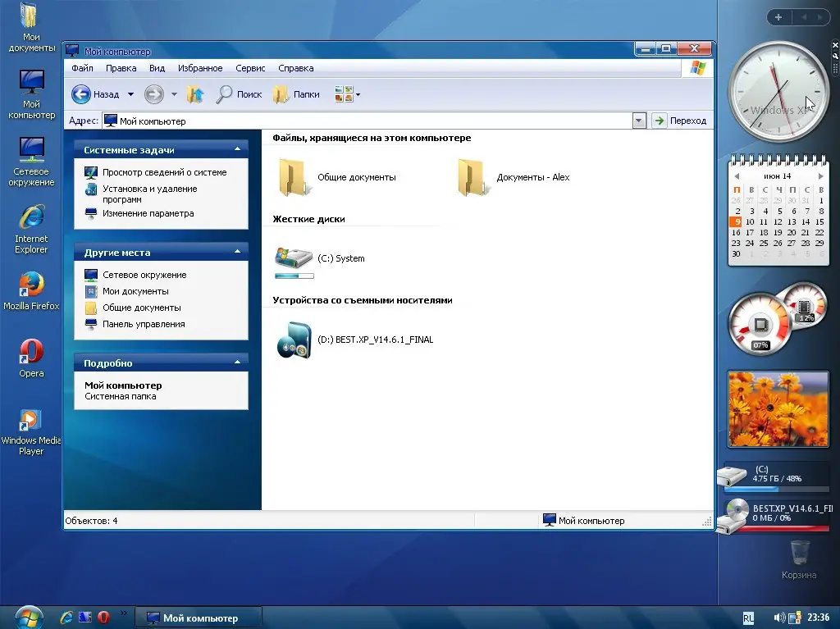The width and height of the screenshot is (840, 629).
Task: Click Opera desktop icon
Action: click(31, 358)
